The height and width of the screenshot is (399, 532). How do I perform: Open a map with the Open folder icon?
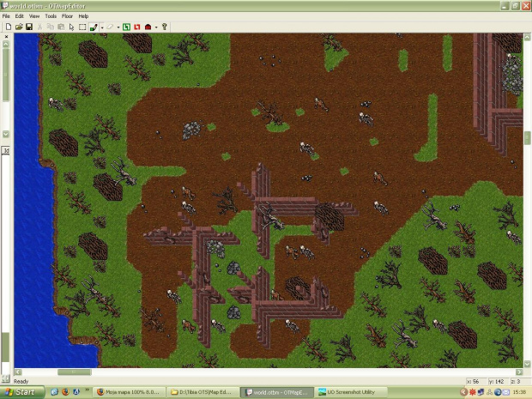[x=19, y=27]
